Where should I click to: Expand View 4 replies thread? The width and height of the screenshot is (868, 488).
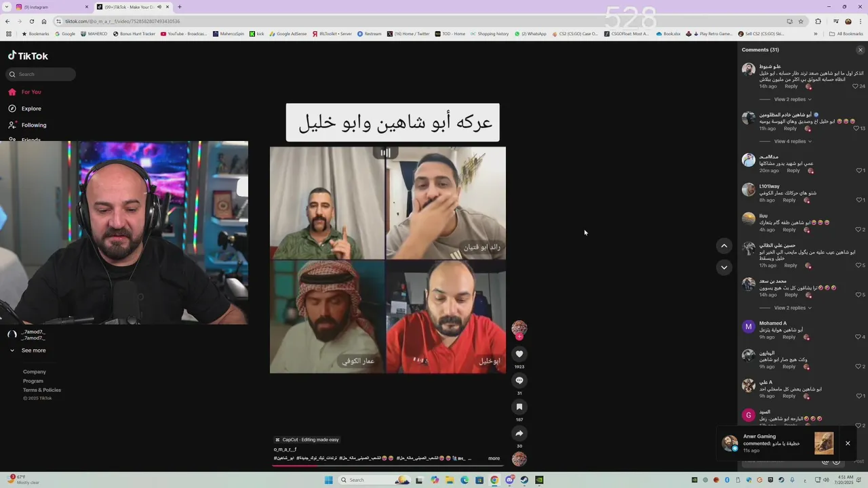793,141
